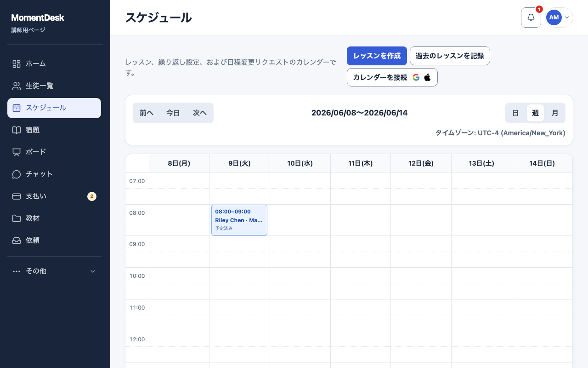Open ホーム in the sidebar
588x368 pixels.
pyautogui.click(x=54, y=64)
